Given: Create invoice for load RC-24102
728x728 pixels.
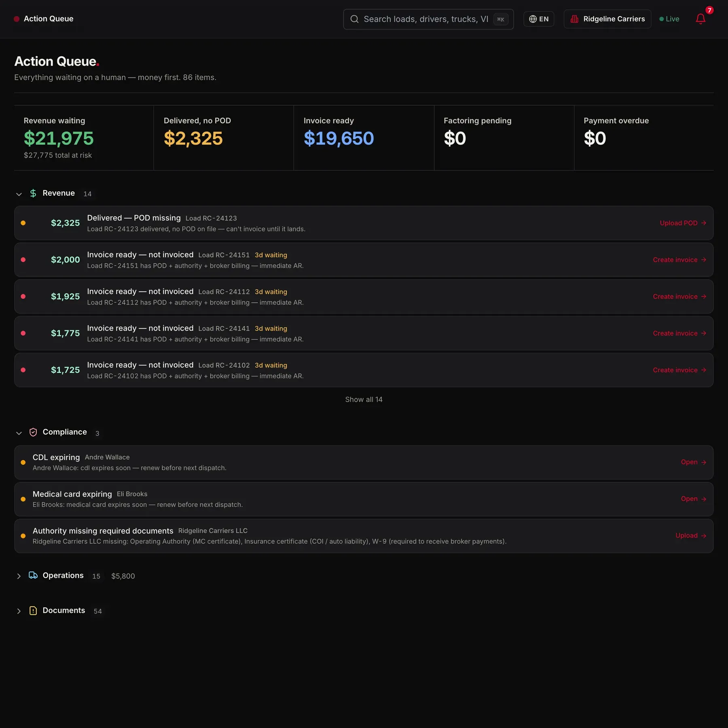Looking at the screenshot, I should (x=679, y=370).
